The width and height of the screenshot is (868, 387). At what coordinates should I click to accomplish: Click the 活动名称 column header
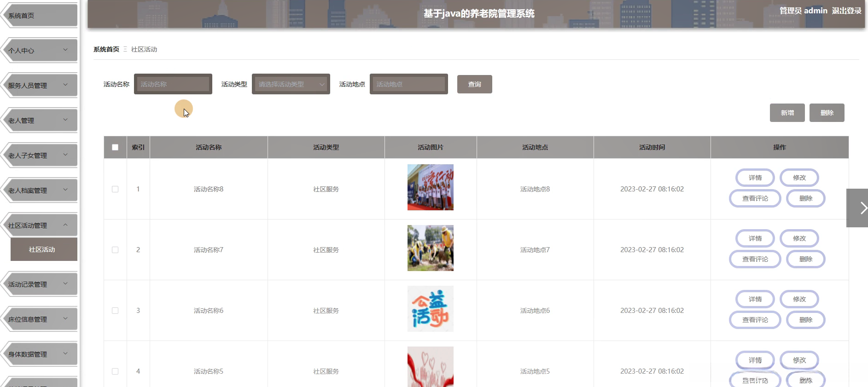pyautogui.click(x=209, y=147)
